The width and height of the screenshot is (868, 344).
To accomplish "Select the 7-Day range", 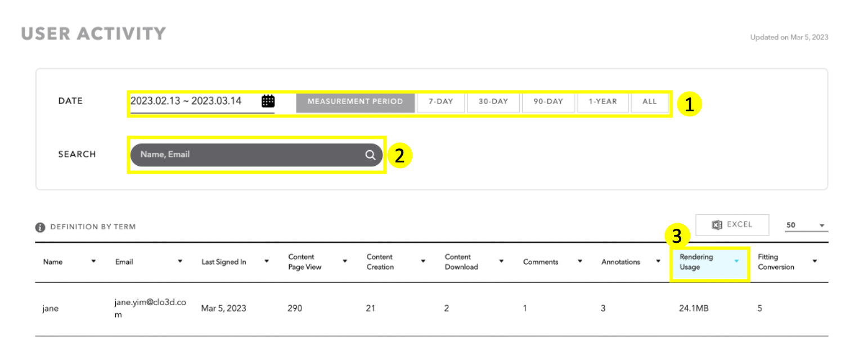I will point(441,102).
